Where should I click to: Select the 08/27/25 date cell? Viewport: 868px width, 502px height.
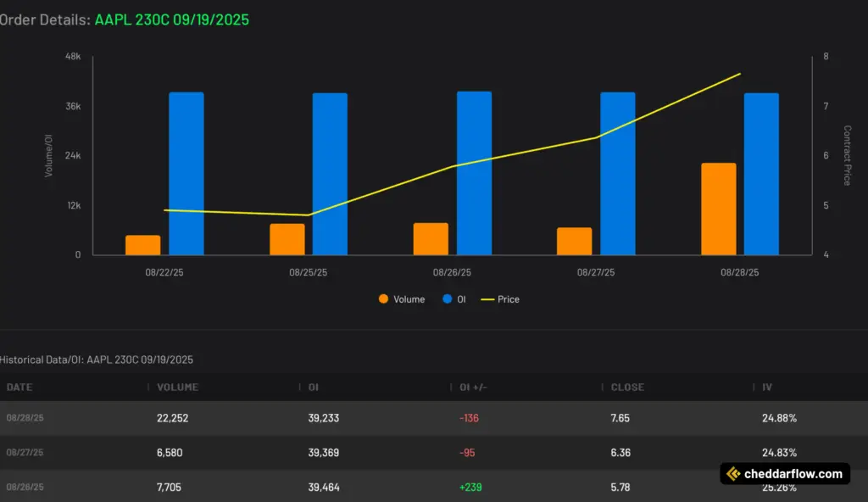pos(25,453)
